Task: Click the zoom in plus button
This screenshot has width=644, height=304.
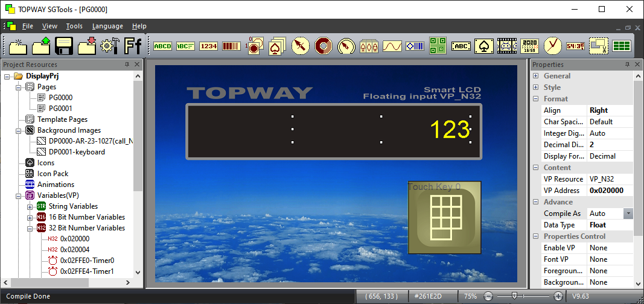Action: coord(558,296)
